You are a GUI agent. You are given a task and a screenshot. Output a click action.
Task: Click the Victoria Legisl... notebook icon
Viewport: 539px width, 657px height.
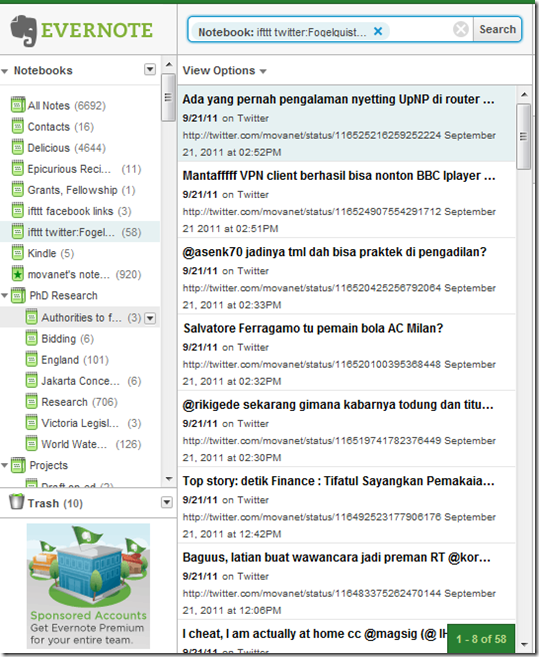point(31,423)
